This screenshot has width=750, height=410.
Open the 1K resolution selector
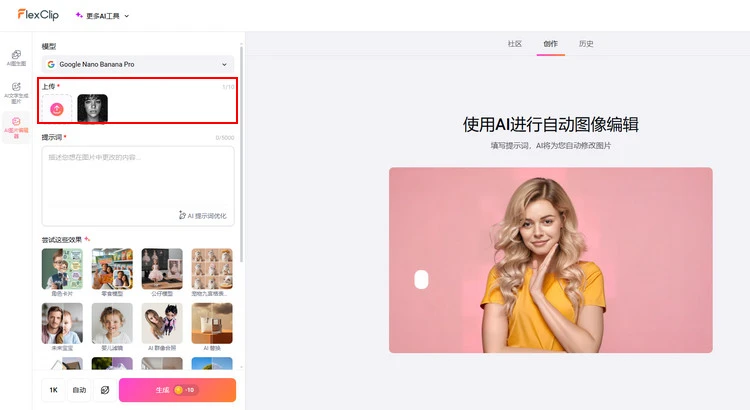point(53,390)
